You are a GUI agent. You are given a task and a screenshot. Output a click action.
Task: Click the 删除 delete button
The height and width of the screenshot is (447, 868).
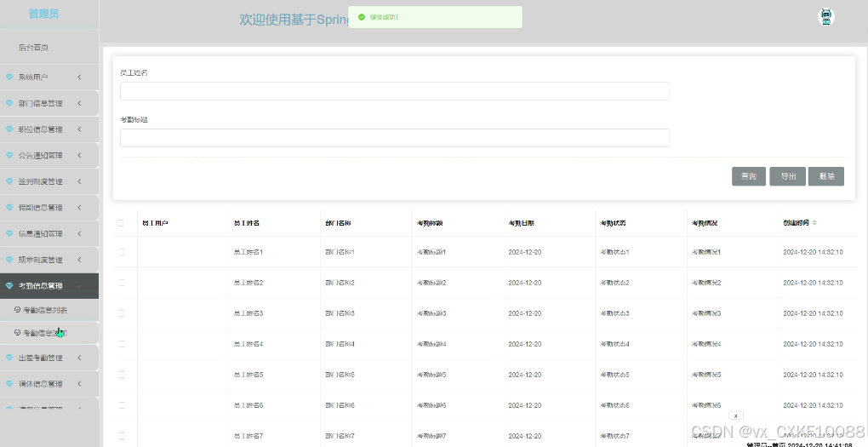tap(826, 176)
